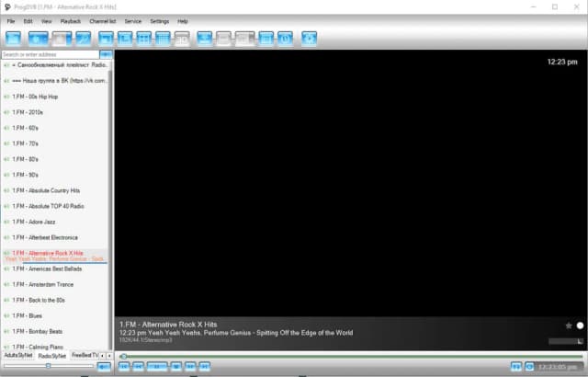Click the left tab-scroll arrow beside FreeBestTV

[102, 356]
